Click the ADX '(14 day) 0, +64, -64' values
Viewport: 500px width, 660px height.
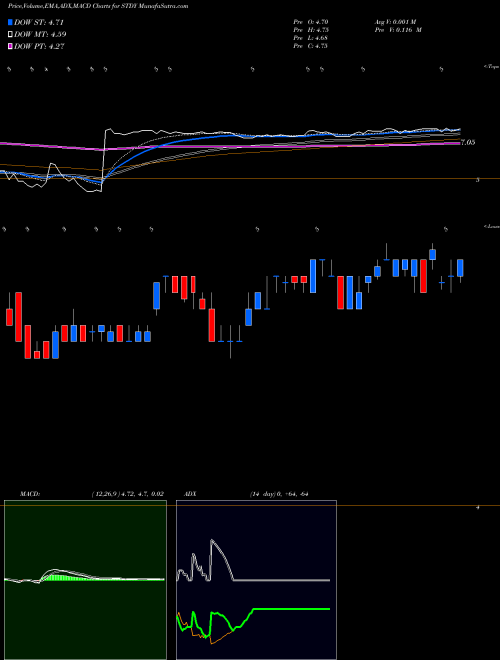pos(279,494)
